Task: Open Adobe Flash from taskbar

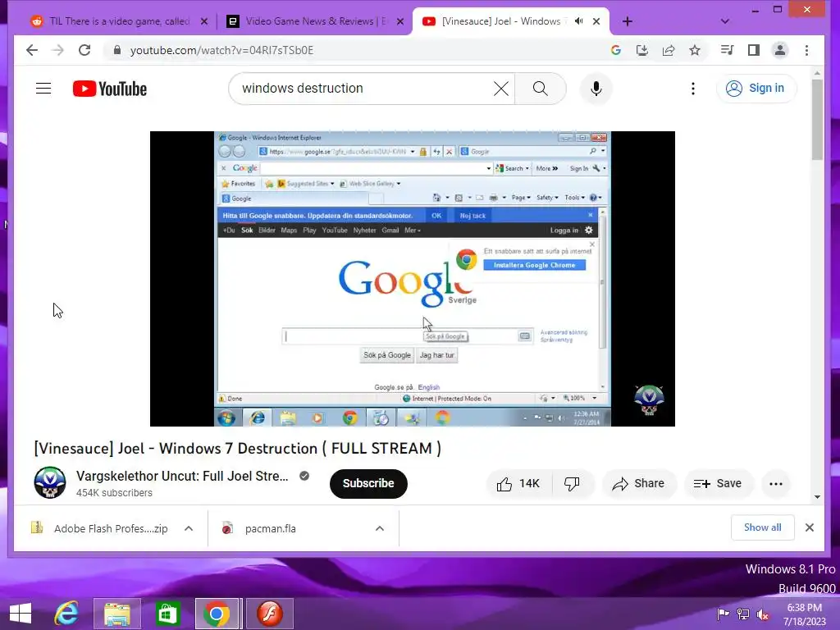Action: pos(269,614)
